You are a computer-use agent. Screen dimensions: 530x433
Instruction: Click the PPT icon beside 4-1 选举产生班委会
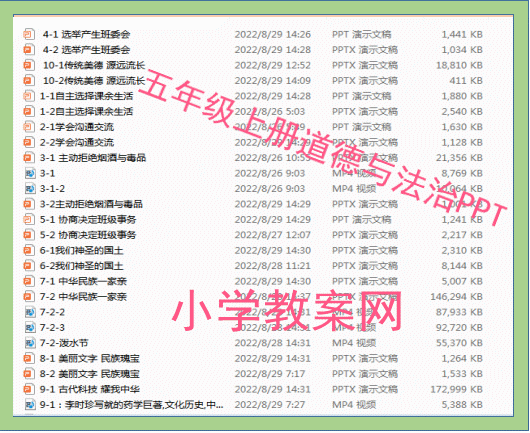tap(29, 34)
